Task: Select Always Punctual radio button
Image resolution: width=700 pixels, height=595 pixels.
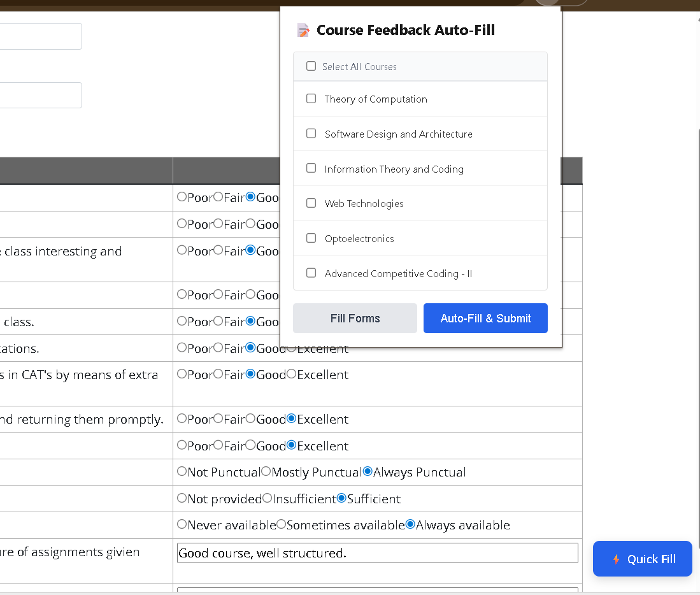Action: 367,471
